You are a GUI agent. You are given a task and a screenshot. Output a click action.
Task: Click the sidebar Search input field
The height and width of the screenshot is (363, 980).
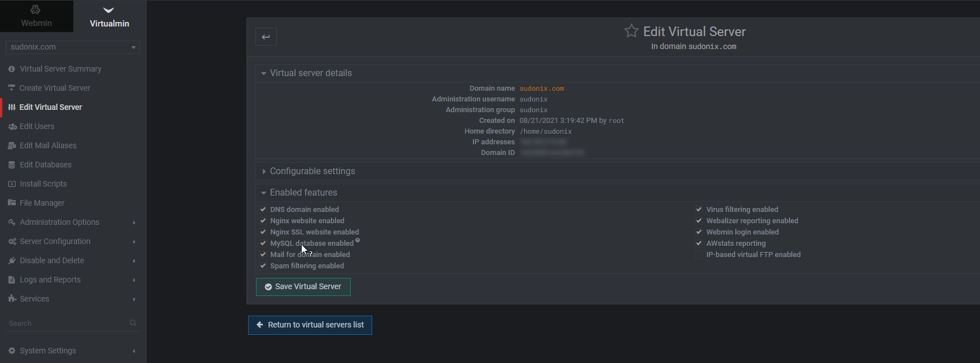[65, 324]
